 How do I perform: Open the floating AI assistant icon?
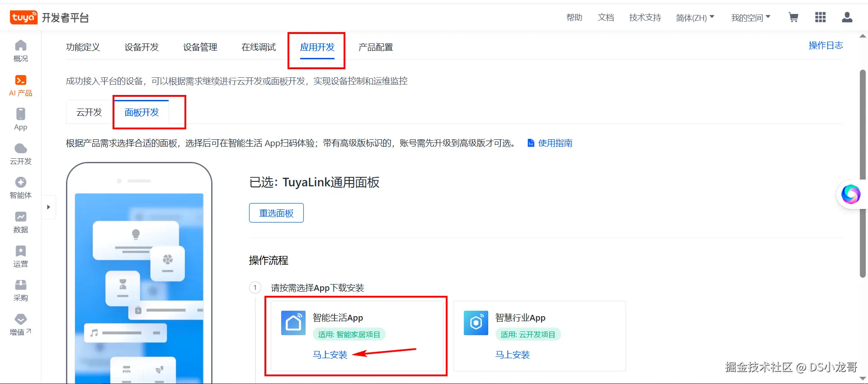pyautogui.click(x=850, y=194)
